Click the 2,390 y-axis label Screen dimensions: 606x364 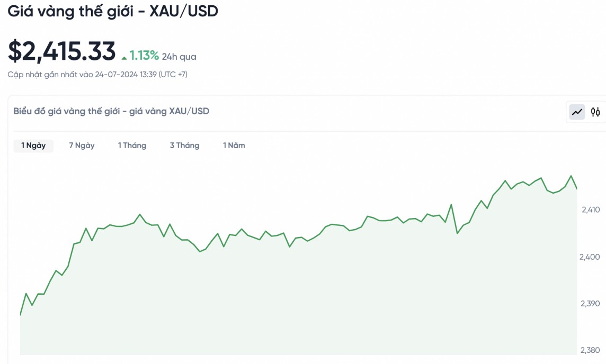[x=590, y=304]
